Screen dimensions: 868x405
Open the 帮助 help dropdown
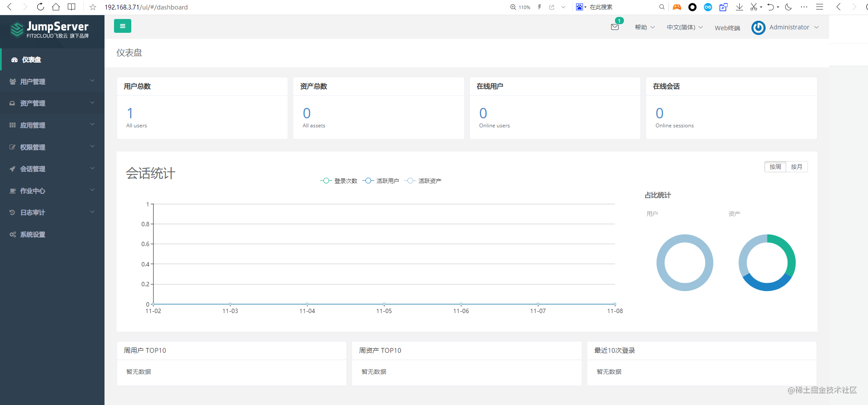point(645,27)
